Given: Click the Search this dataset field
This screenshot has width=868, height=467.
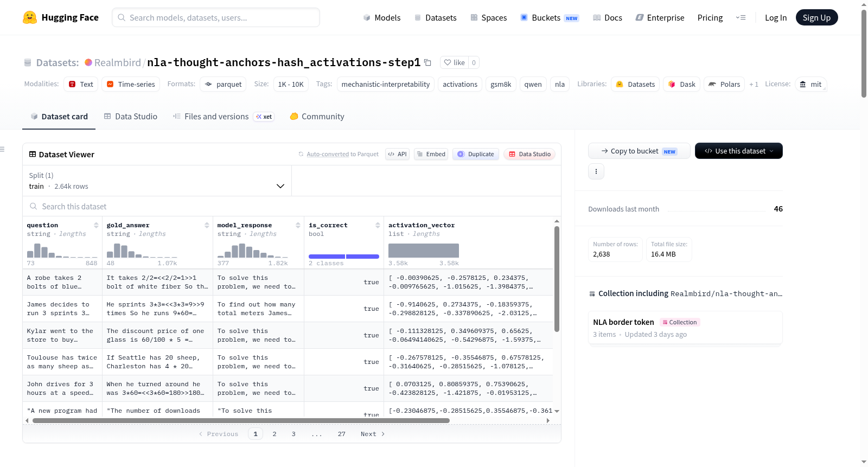Looking at the screenshot, I should click(x=292, y=207).
